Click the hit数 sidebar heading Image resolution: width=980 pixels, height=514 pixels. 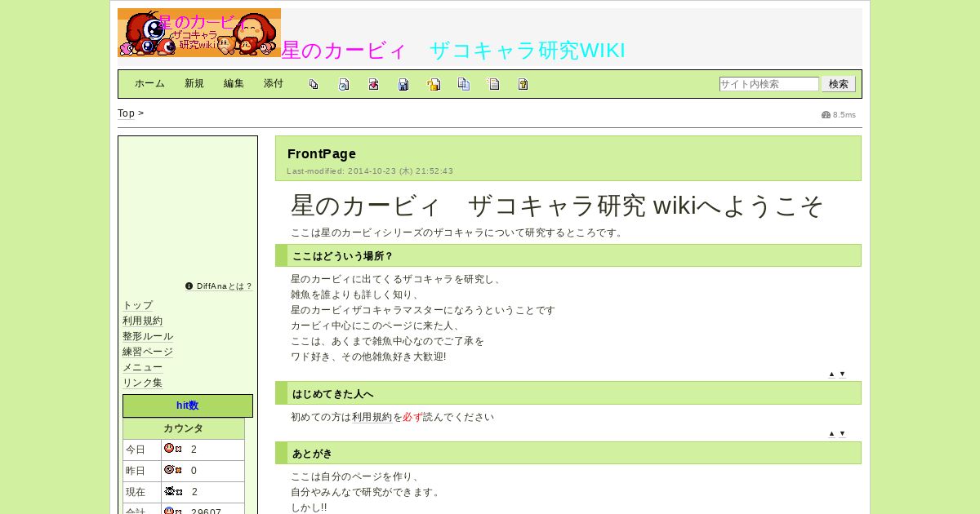click(x=188, y=405)
